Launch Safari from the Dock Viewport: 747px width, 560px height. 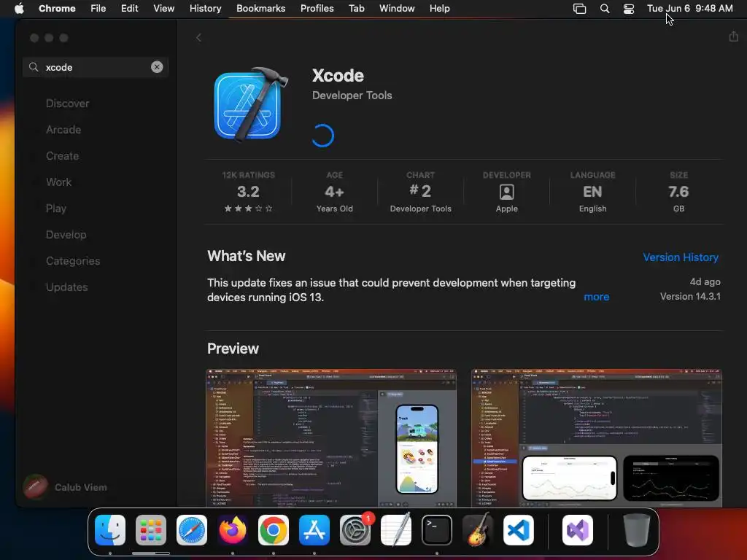point(192,530)
